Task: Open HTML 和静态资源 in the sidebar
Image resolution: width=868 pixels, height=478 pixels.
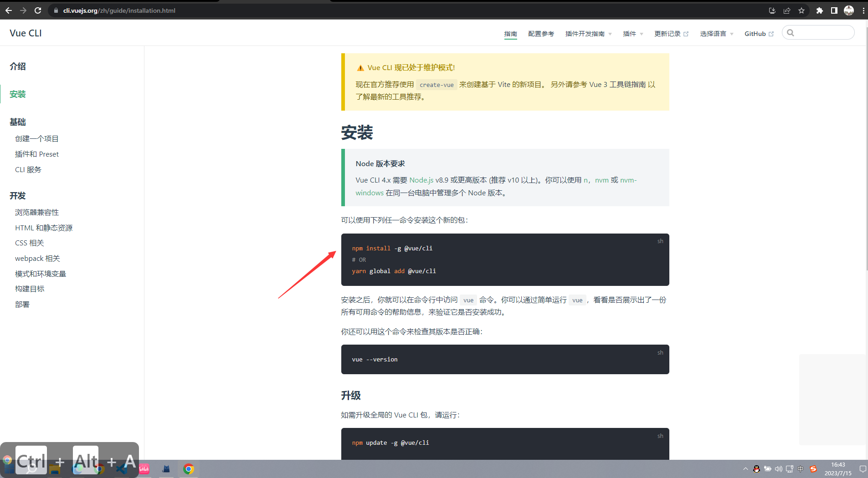Action: click(x=44, y=228)
